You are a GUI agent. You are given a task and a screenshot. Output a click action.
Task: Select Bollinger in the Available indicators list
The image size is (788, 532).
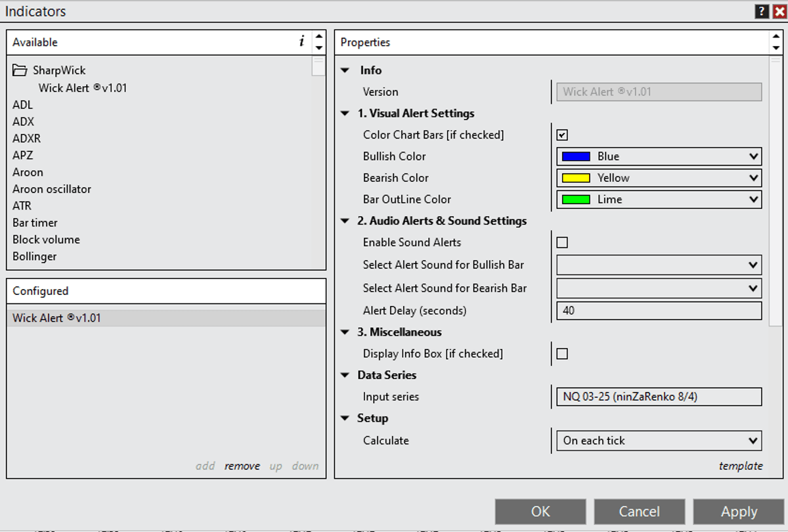pyautogui.click(x=35, y=257)
